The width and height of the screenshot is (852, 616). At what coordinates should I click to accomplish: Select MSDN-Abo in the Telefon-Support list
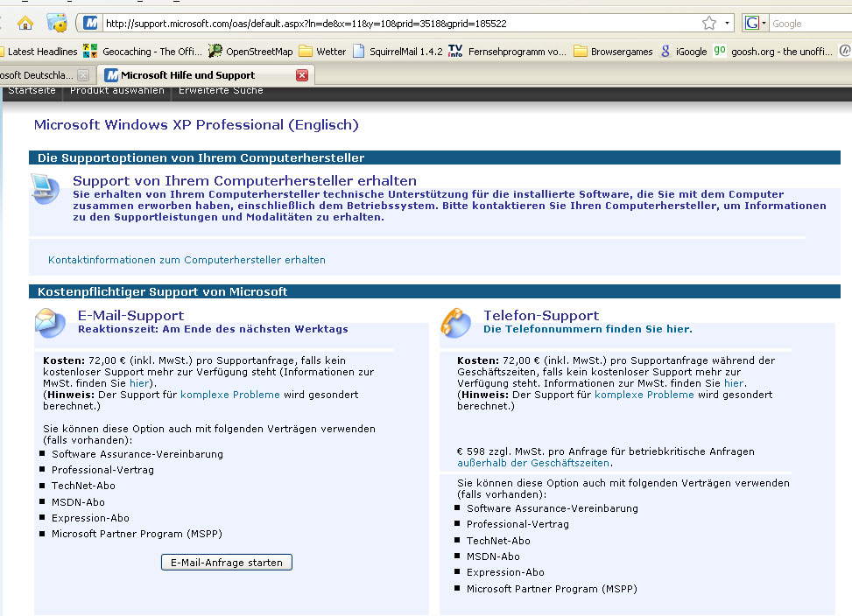pos(493,556)
